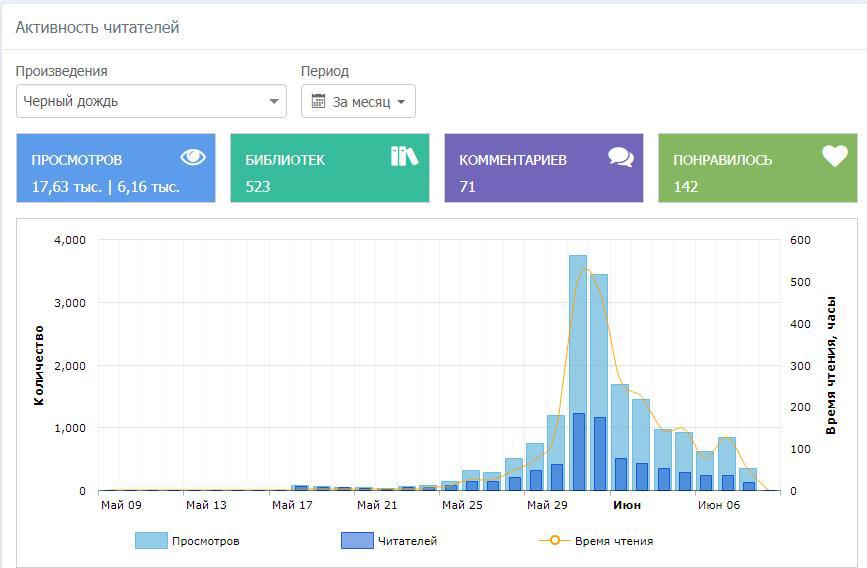Select the Просмотров stats card
Screen dimensions: 867x568
115,169
